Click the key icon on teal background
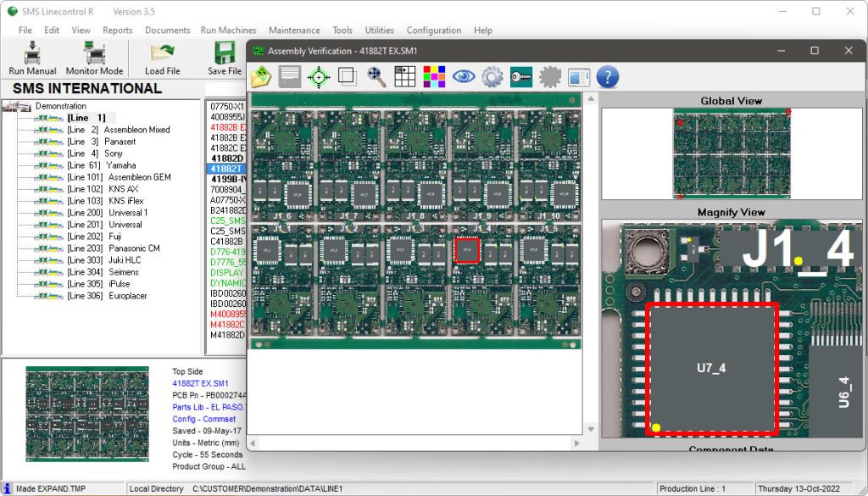Screen dimensions: 868x496 [520, 77]
